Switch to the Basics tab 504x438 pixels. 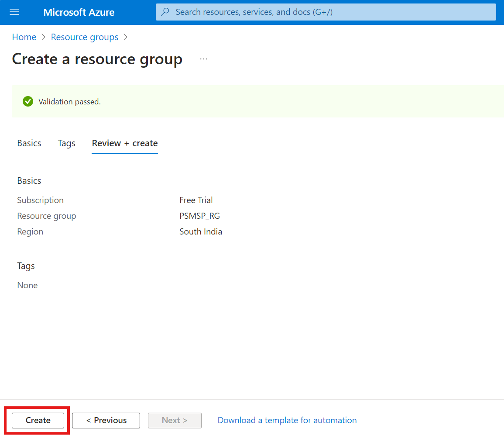tap(29, 143)
